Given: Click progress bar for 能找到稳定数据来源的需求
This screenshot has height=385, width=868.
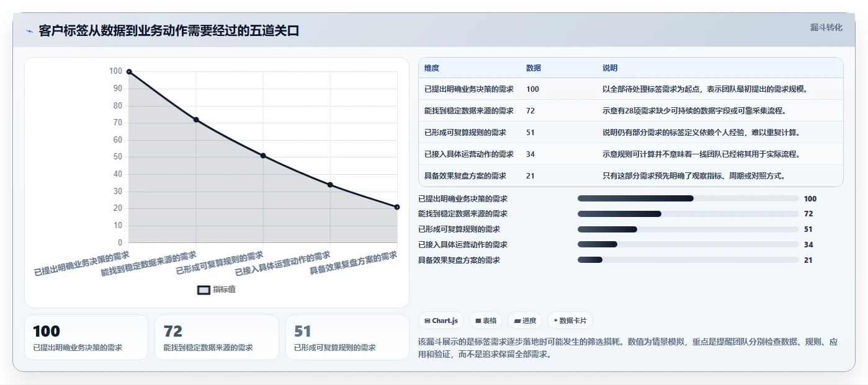Looking at the screenshot, I should click(688, 214).
